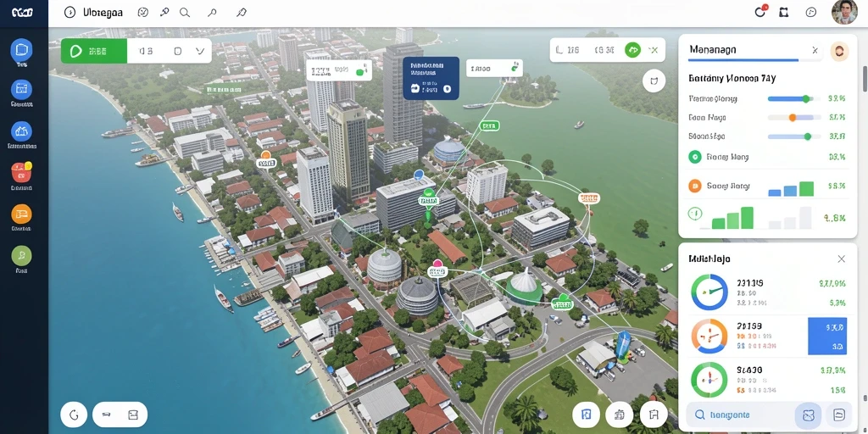Click the circular refresh button at bottom-left of map
The height and width of the screenshot is (434, 868).
click(74, 414)
